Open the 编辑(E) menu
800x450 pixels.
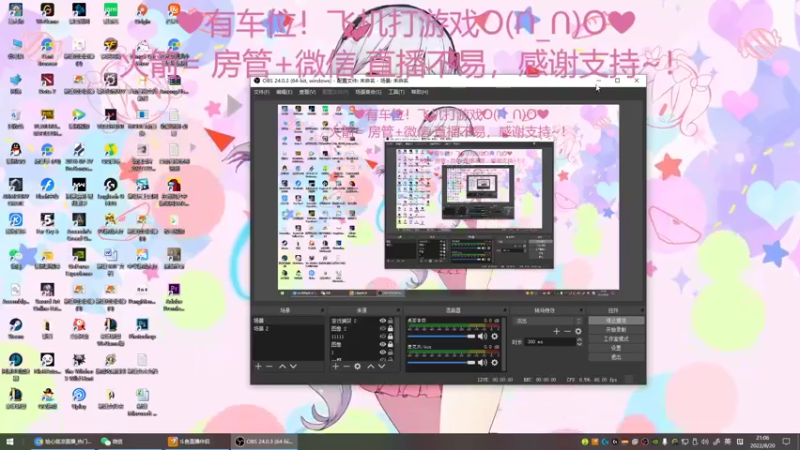coord(284,92)
